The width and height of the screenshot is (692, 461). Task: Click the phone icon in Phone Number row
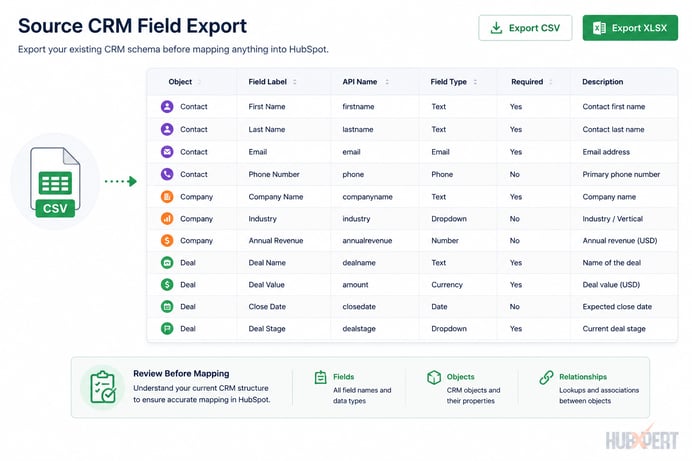[167, 174]
